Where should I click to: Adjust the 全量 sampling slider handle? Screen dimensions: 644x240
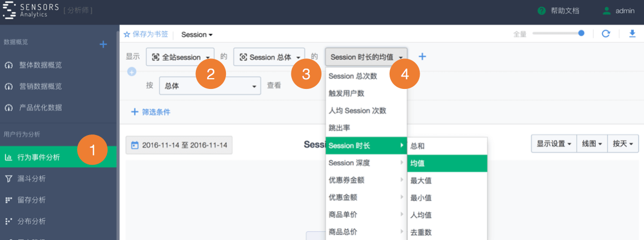click(581, 33)
